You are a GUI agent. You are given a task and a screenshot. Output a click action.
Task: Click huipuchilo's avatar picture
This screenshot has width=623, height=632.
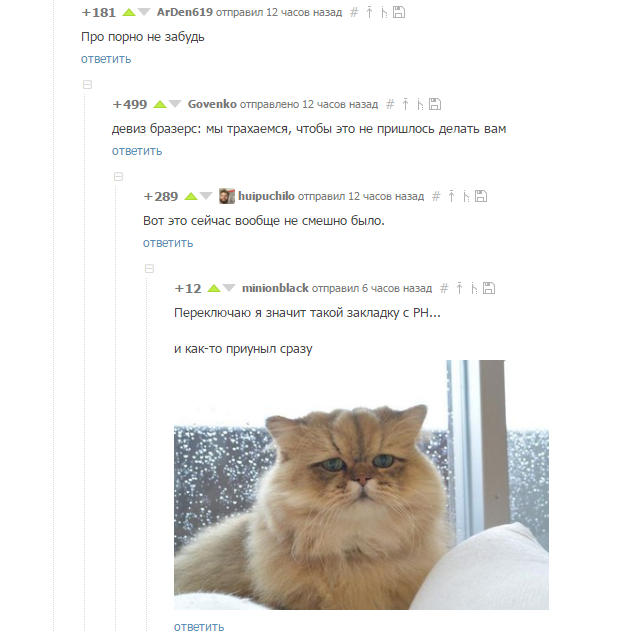pos(227,196)
